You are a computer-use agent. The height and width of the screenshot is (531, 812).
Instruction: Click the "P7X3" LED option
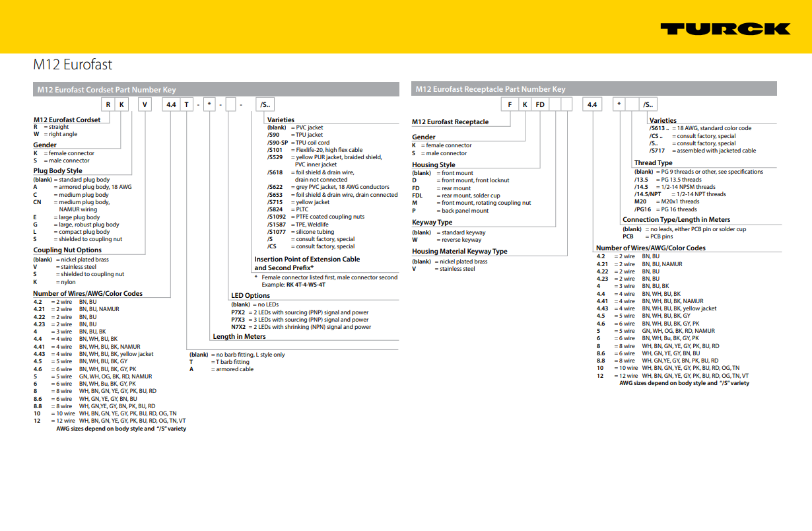300,320
